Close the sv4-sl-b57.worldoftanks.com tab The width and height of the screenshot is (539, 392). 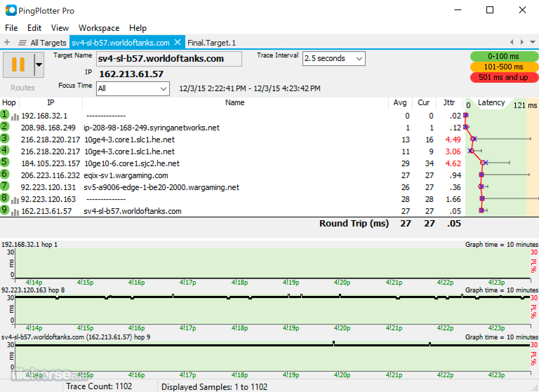pyautogui.click(x=178, y=42)
